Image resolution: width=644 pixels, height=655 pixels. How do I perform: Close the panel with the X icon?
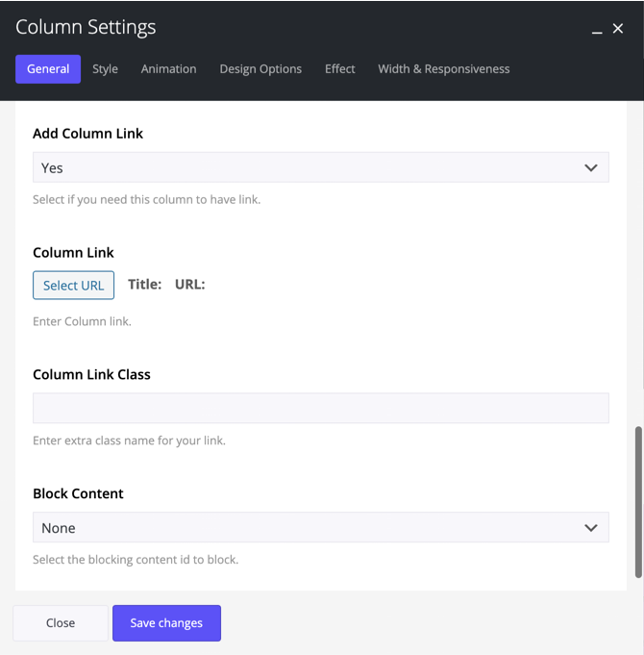pos(618,29)
